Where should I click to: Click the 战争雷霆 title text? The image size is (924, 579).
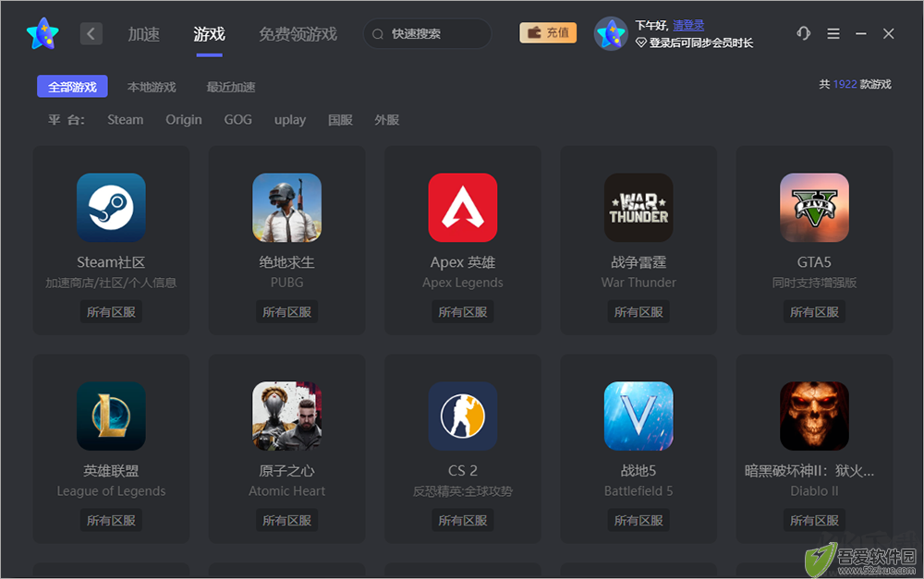(x=638, y=262)
